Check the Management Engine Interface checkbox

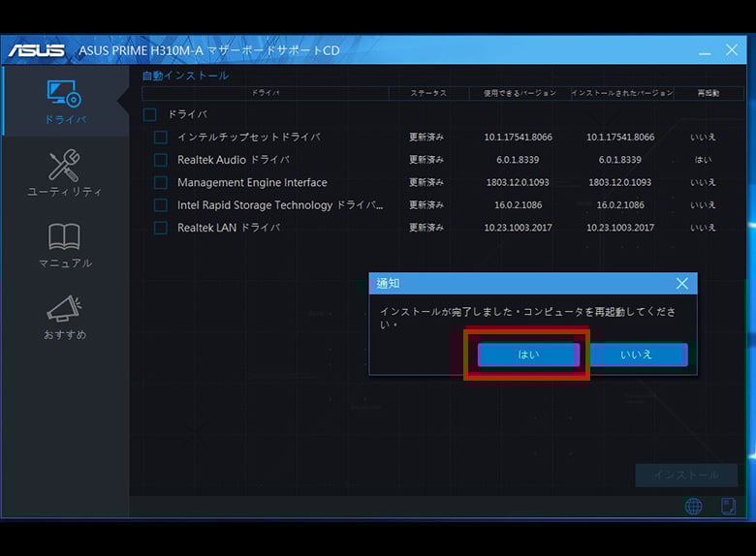pyautogui.click(x=161, y=183)
